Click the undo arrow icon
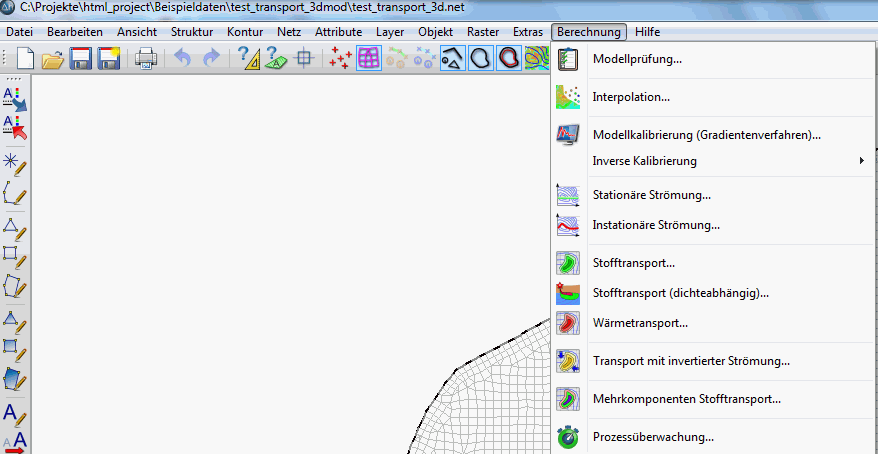Image resolution: width=878 pixels, height=454 pixels. 182,59
